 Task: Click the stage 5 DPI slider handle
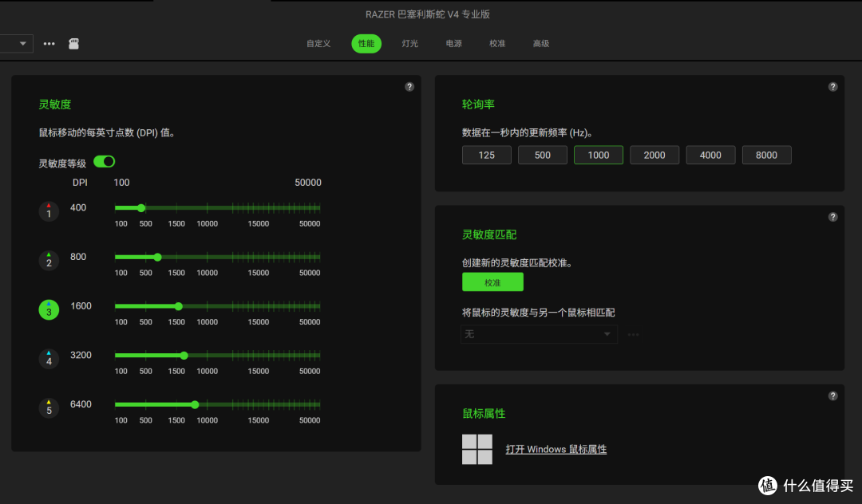click(x=196, y=404)
